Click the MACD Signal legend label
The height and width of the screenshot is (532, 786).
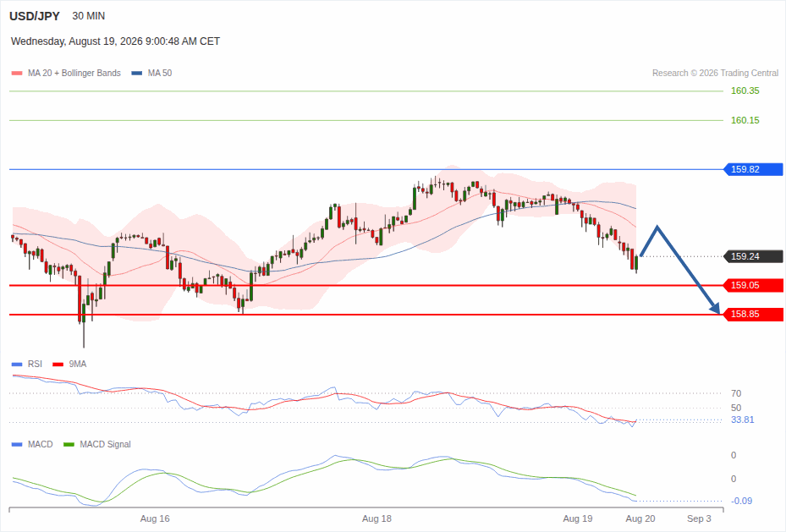point(105,444)
